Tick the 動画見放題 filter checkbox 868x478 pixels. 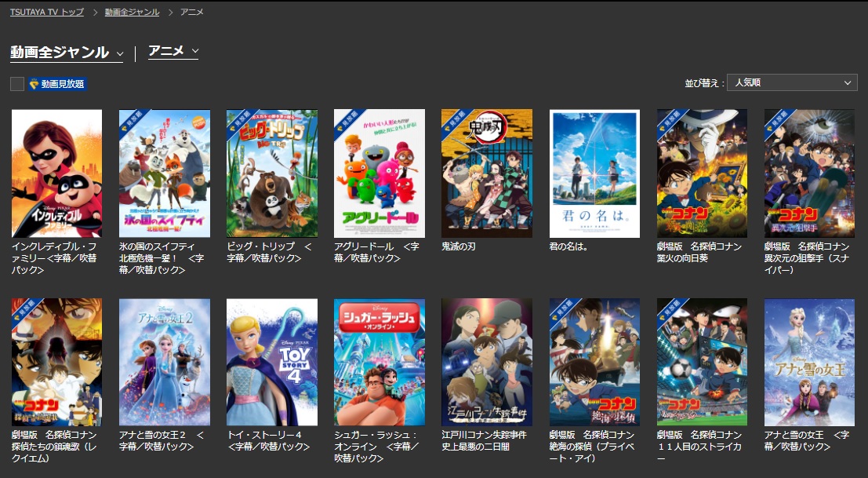pyautogui.click(x=17, y=84)
